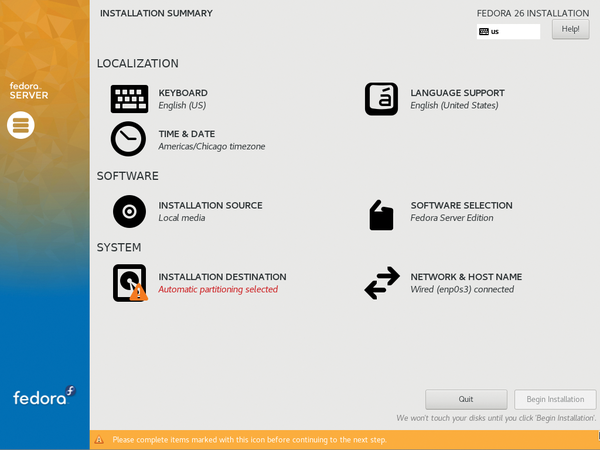Image resolution: width=600 pixels, height=450 pixels.
Task: Select the LANGUAGE SUPPORT label
Action: coord(458,93)
